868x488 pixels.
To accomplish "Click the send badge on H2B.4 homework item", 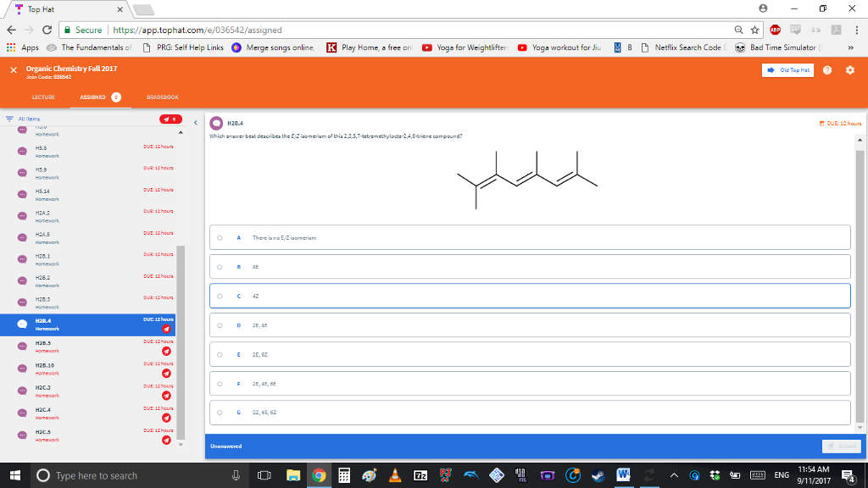I will [167, 330].
